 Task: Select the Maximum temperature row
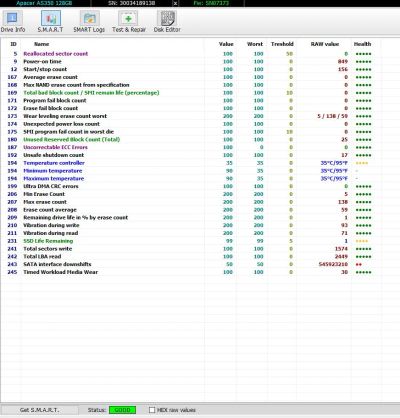(x=190, y=179)
